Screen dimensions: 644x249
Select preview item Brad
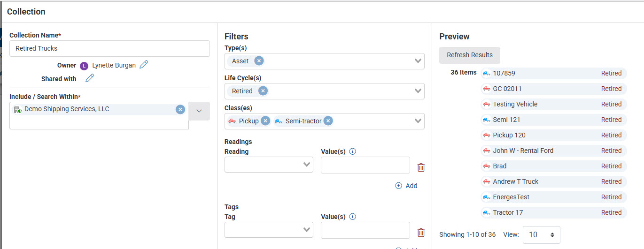[554, 166]
